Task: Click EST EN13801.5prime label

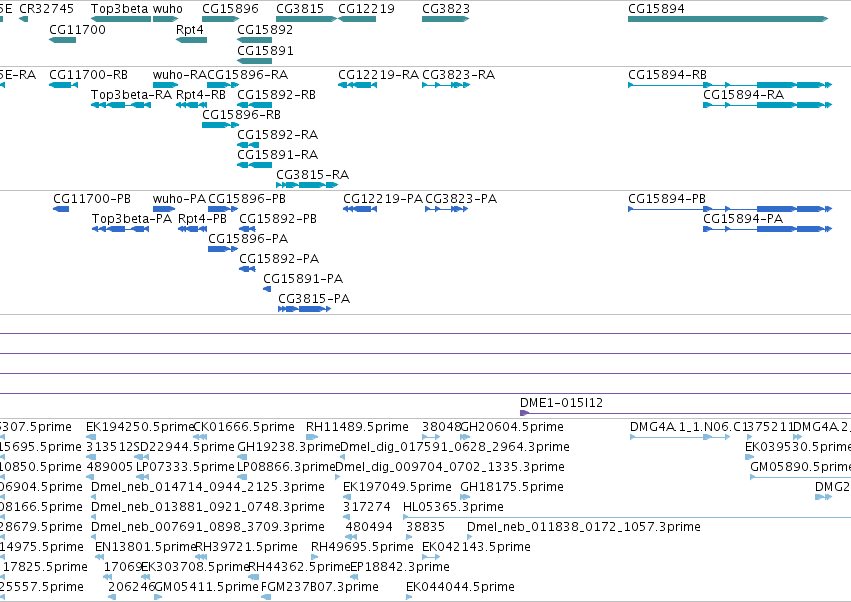Action: pos(145,547)
